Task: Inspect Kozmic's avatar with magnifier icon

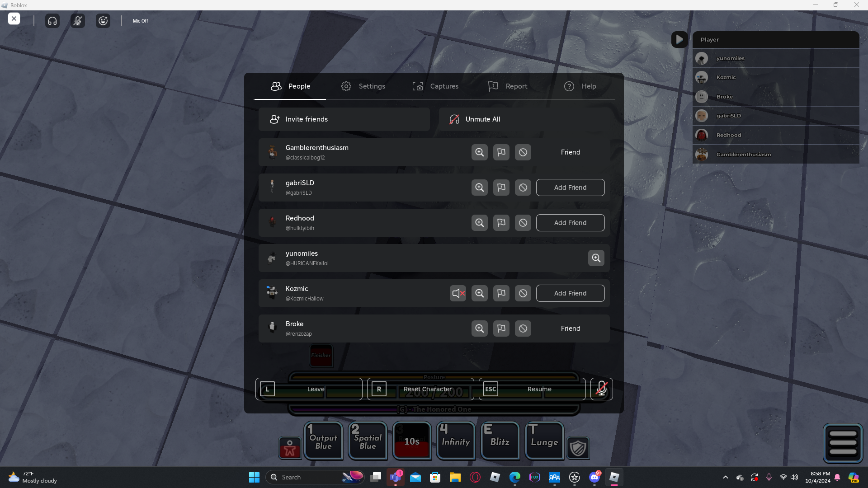Action: [x=480, y=293]
